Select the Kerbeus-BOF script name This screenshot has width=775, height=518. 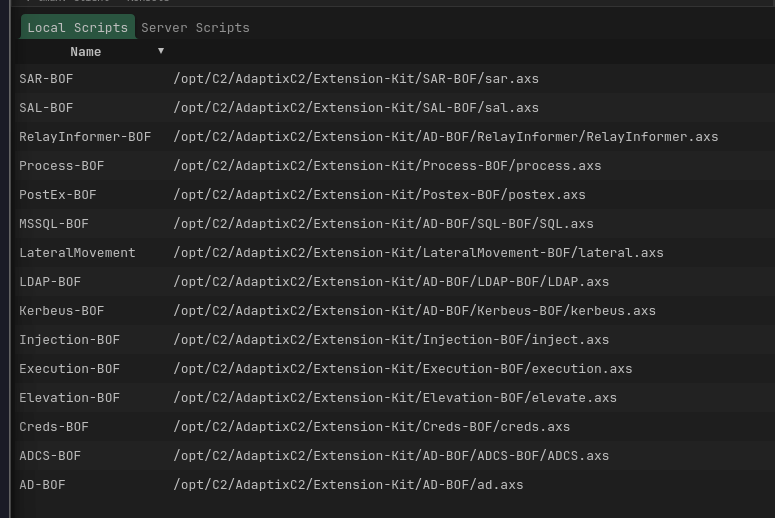tap(61, 310)
